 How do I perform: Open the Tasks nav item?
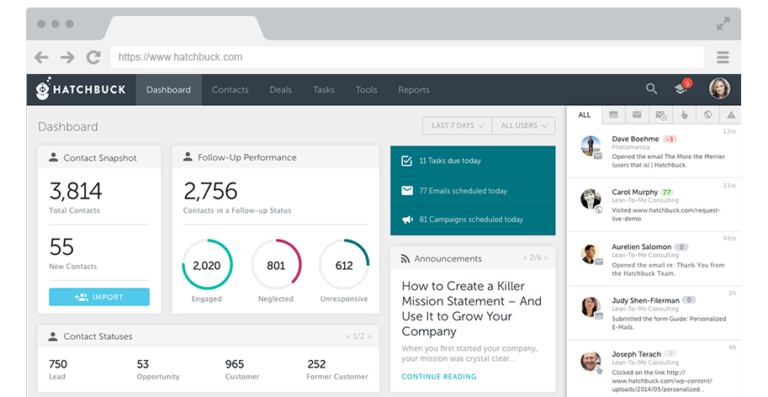click(324, 90)
